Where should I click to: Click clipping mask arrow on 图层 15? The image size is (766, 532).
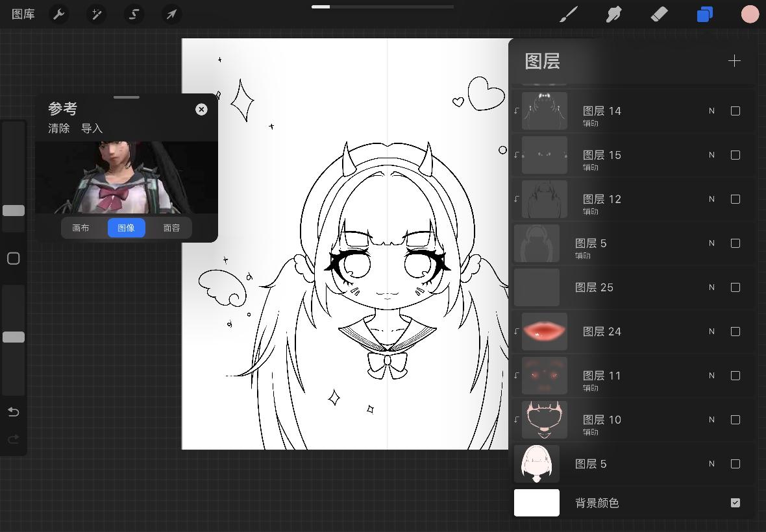pos(516,155)
